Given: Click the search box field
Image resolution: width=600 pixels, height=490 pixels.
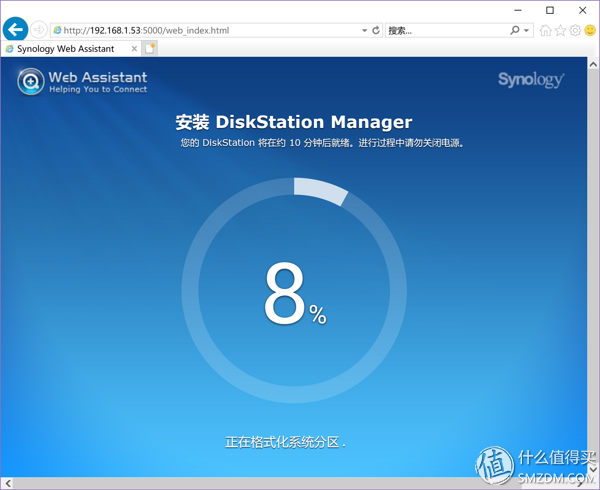Looking at the screenshot, I should [x=445, y=31].
